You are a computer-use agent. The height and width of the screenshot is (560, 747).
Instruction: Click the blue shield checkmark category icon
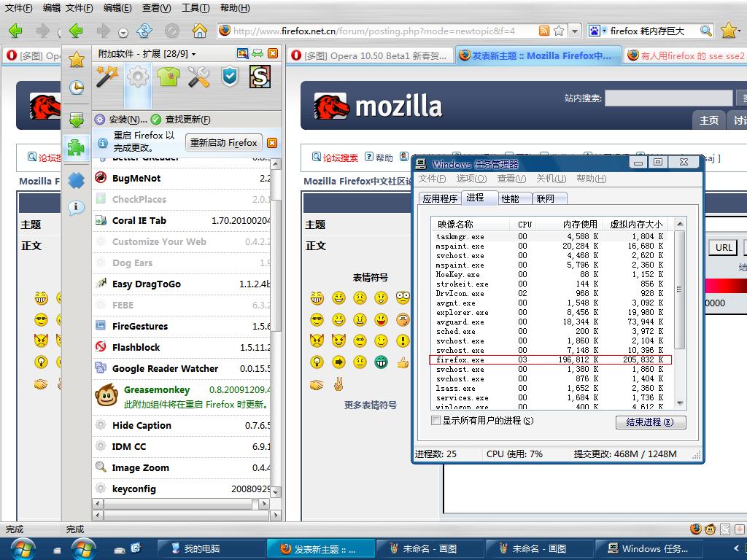click(x=230, y=77)
